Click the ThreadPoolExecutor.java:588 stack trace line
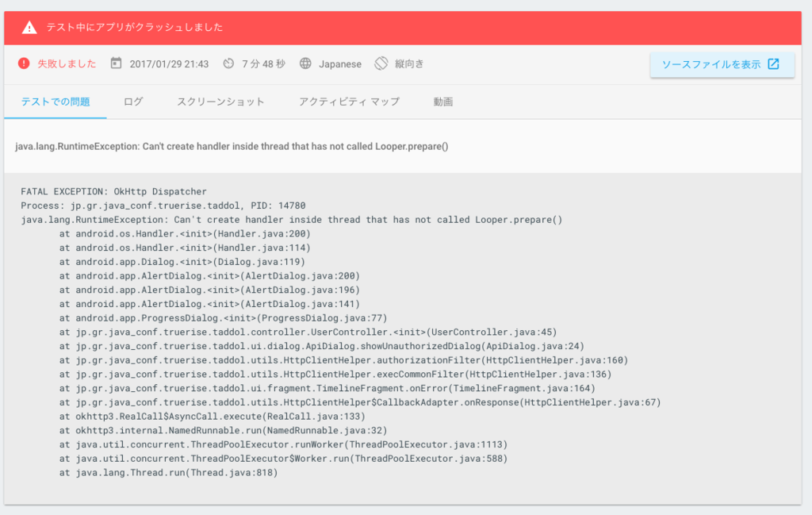This screenshot has width=812, height=515. pos(283,459)
